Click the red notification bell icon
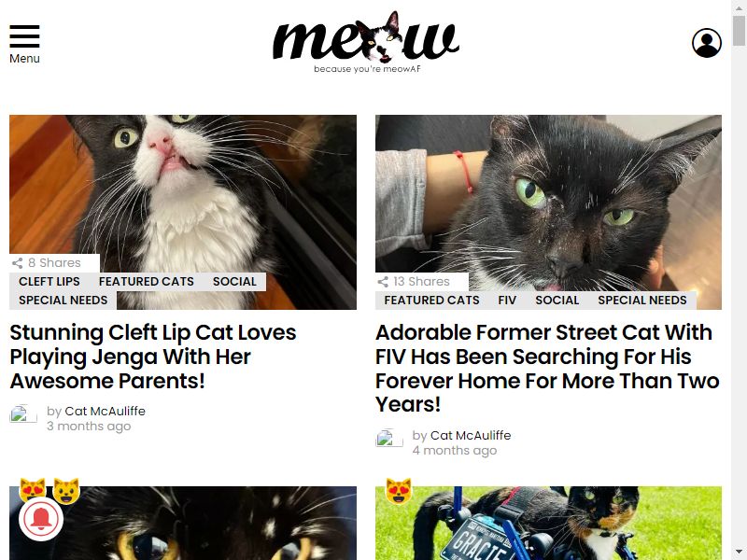The height and width of the screenshot is (560, 747). point(41,519)
